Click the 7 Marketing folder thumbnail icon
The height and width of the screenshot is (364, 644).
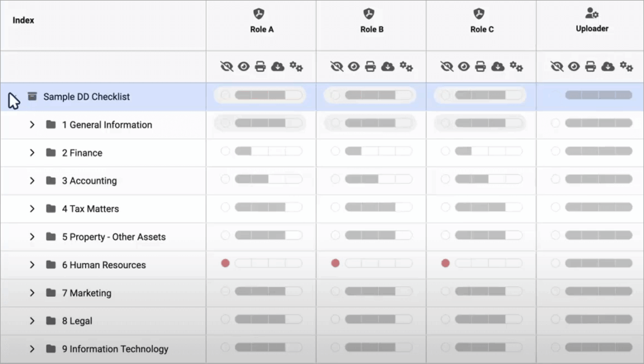coord(51,293)
